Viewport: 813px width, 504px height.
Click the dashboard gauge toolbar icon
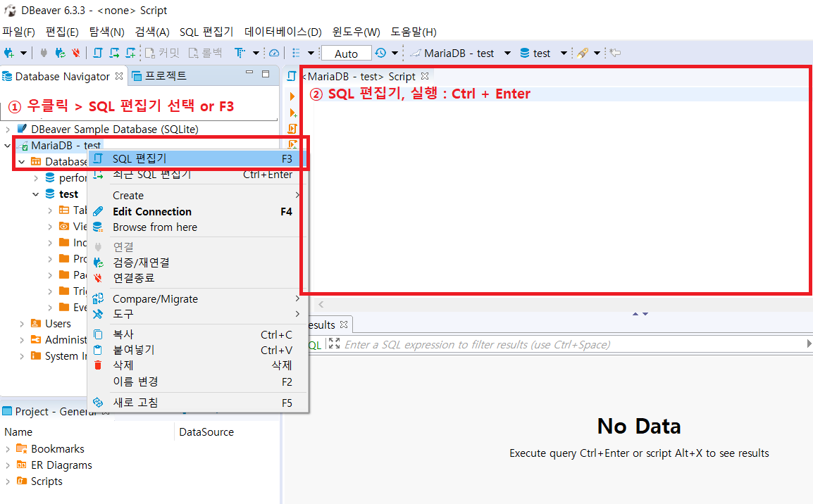[274, 53]
